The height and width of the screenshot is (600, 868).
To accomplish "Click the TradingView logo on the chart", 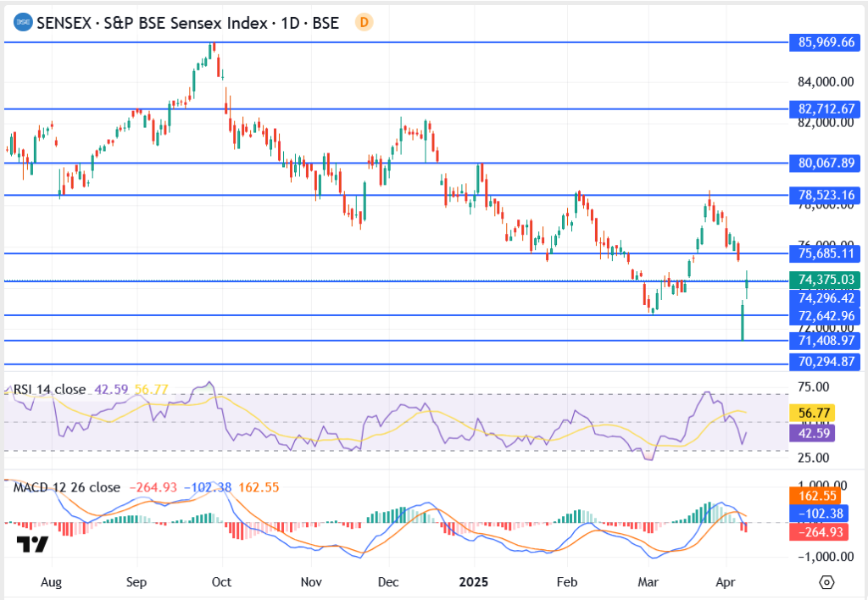I will point(32,544).
